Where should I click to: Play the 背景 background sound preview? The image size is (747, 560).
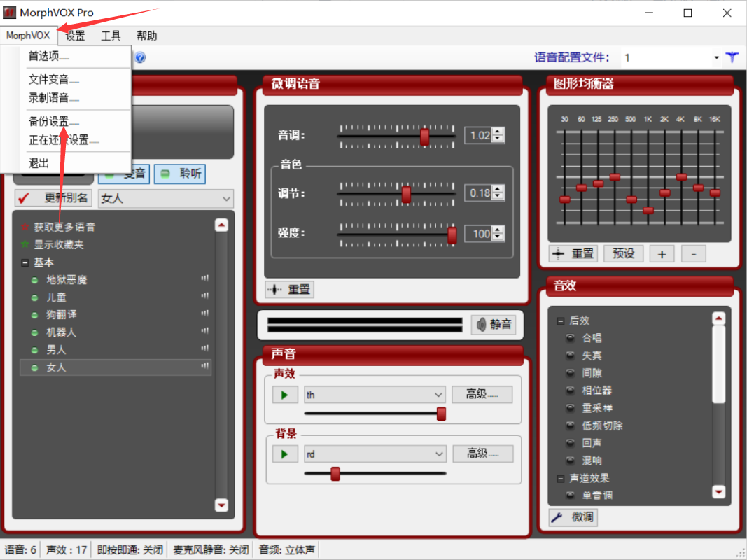tap(285, 454)
